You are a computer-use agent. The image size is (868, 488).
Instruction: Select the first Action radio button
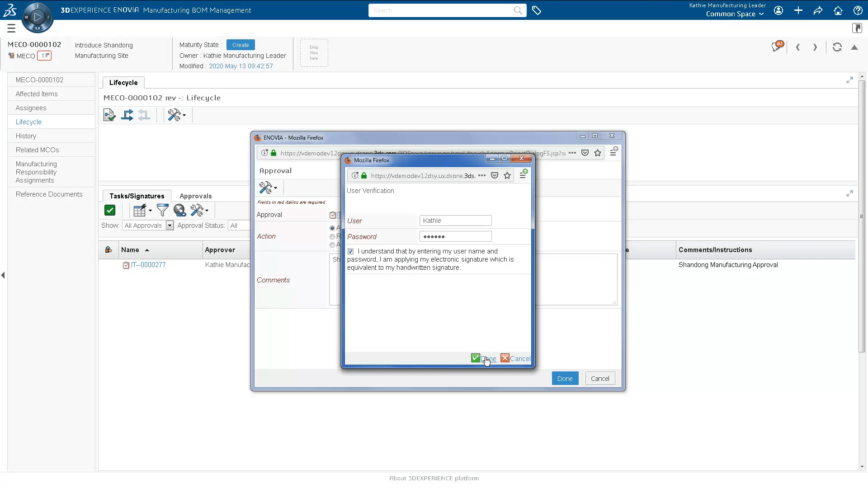click(x=332, y=228)
